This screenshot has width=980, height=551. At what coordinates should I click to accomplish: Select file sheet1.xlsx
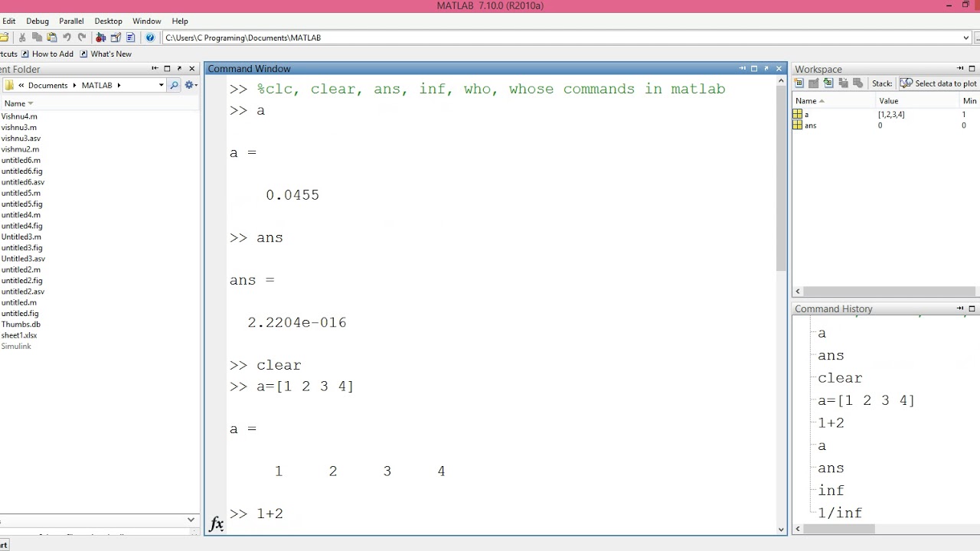pos(19,335)
